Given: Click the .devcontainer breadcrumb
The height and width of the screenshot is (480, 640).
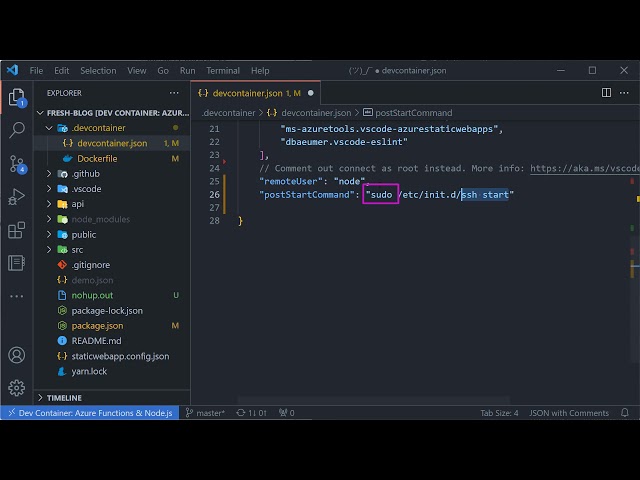Looking at the screenshot, I should tap(228, 113).
